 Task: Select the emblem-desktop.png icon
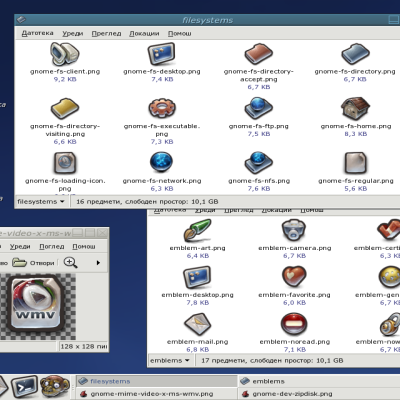[x=197, y=277]
